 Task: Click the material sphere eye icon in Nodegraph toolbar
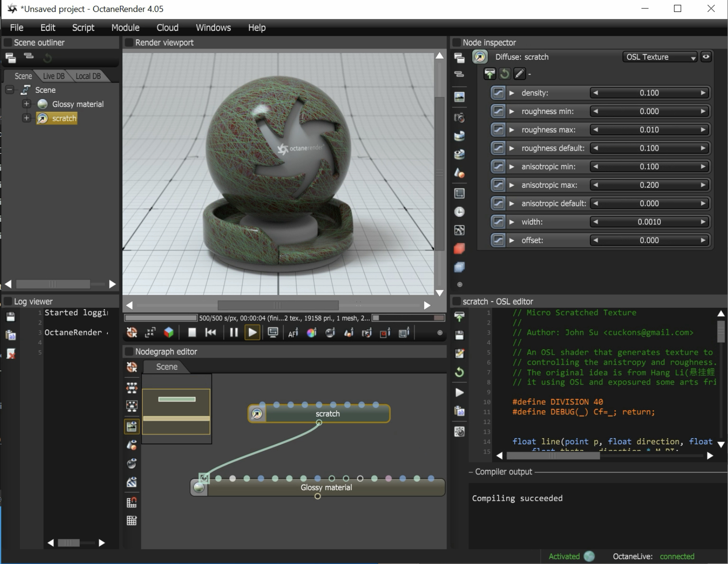tap(132, 463)
